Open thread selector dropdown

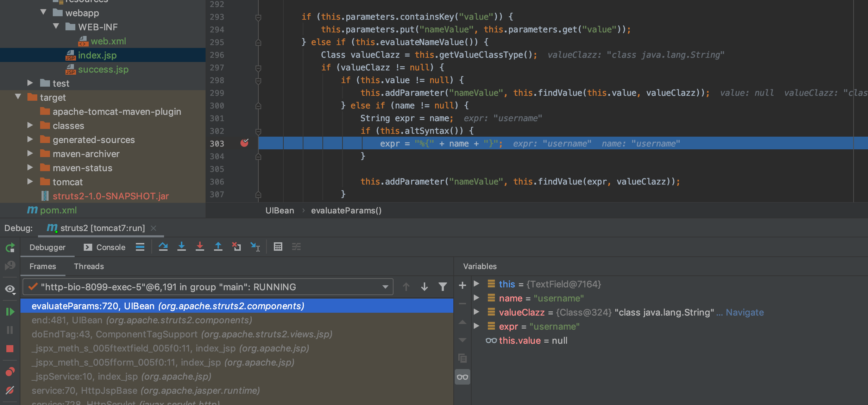tap(385, 287)
